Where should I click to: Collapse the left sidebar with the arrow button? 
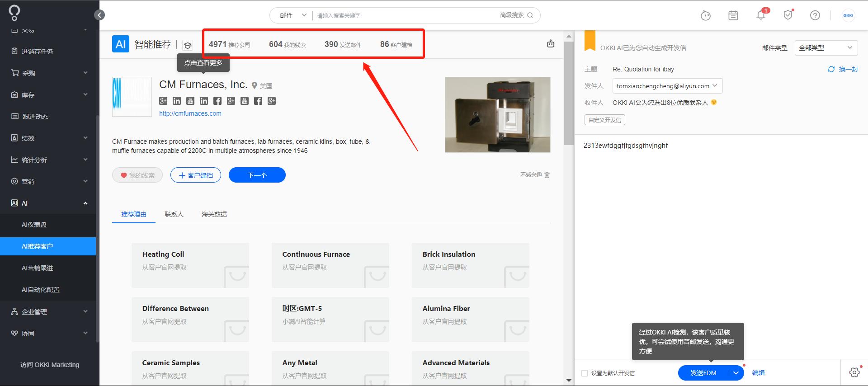tap(99, 15)
